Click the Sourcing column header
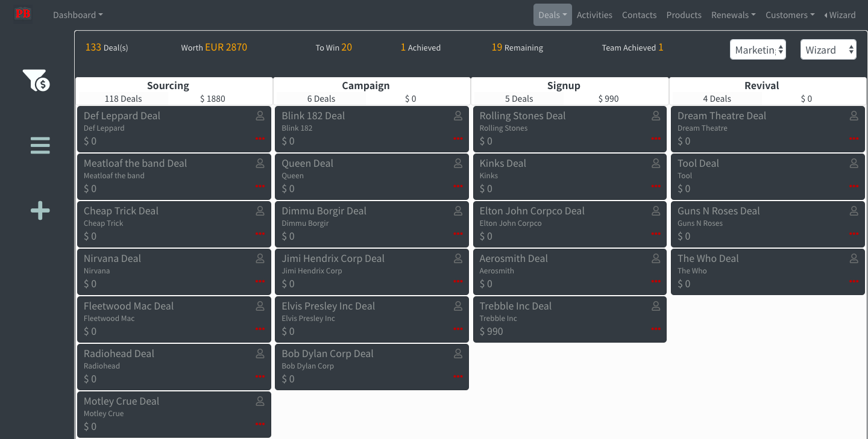This screenshot has height=439, width=868. pyautogui.click(x=168, y=86)
